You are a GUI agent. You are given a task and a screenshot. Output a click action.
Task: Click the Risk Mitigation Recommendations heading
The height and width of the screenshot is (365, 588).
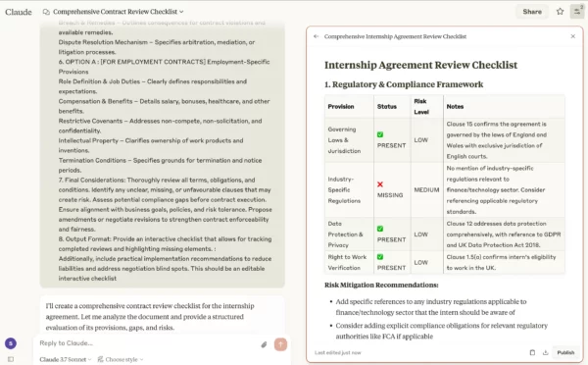point(381,285)
